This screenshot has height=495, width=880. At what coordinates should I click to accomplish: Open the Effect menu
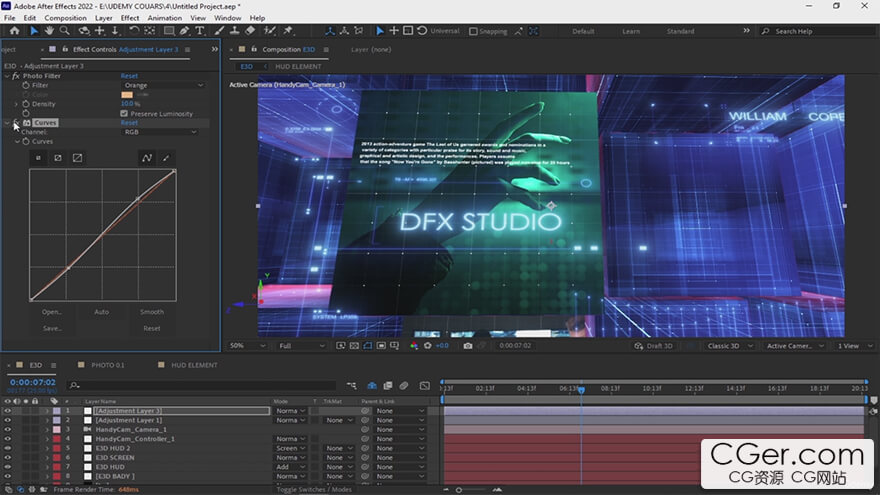click(x=130, y=18)
